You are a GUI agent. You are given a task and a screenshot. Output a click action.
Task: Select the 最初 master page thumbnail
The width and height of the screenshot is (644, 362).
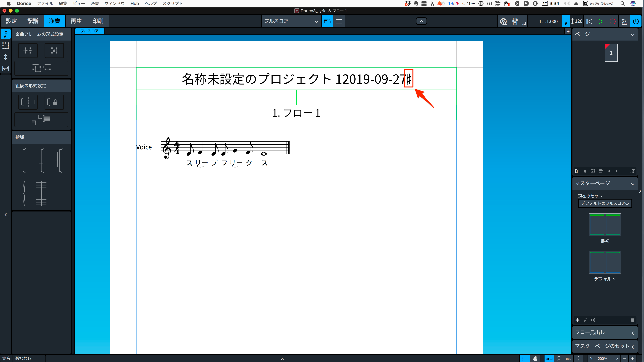pos(605,225)
